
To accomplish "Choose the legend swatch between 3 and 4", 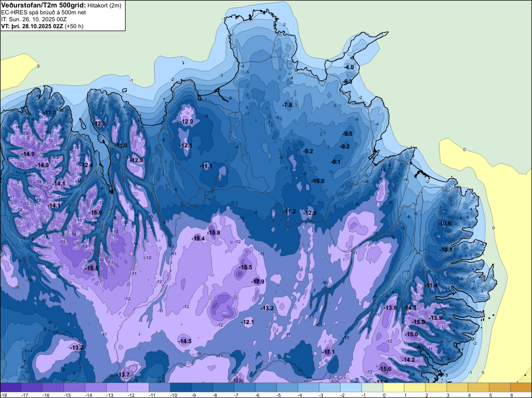I will [458, 387].
